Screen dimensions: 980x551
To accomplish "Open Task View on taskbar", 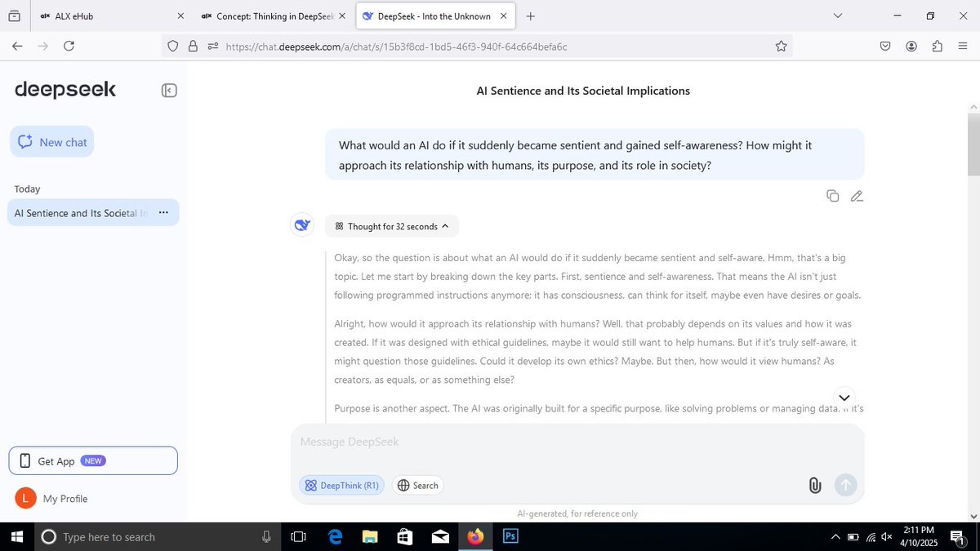I will pyautogui.click(x=298, y=536).
